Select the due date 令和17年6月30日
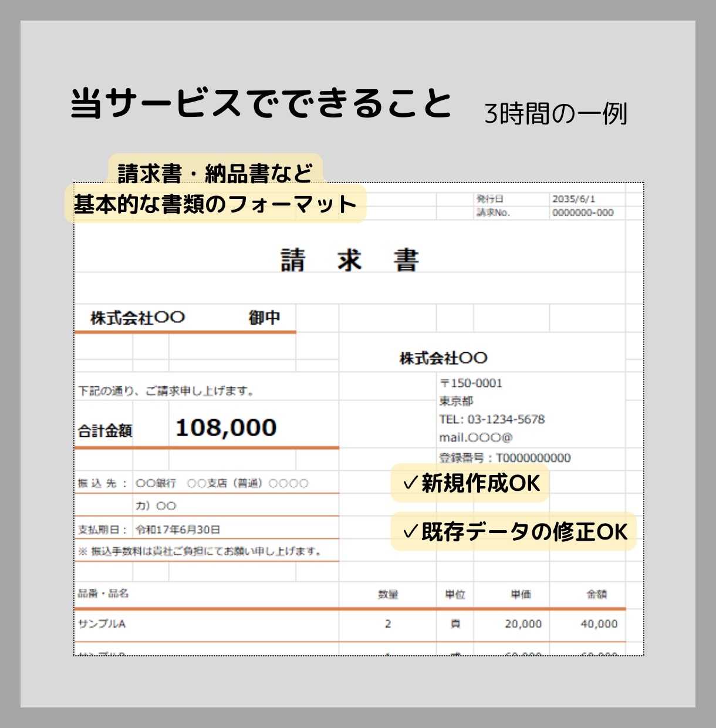Screen dimensions: 716x728 coord(178,530)
